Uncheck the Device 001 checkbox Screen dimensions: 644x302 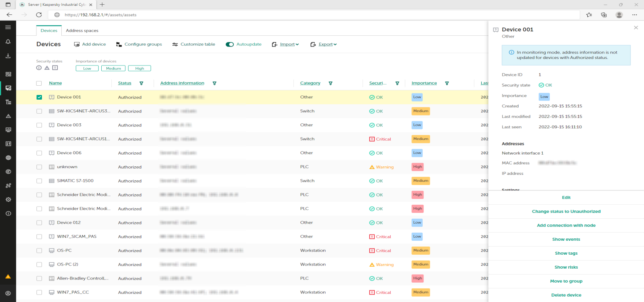(x=39, y=97)
